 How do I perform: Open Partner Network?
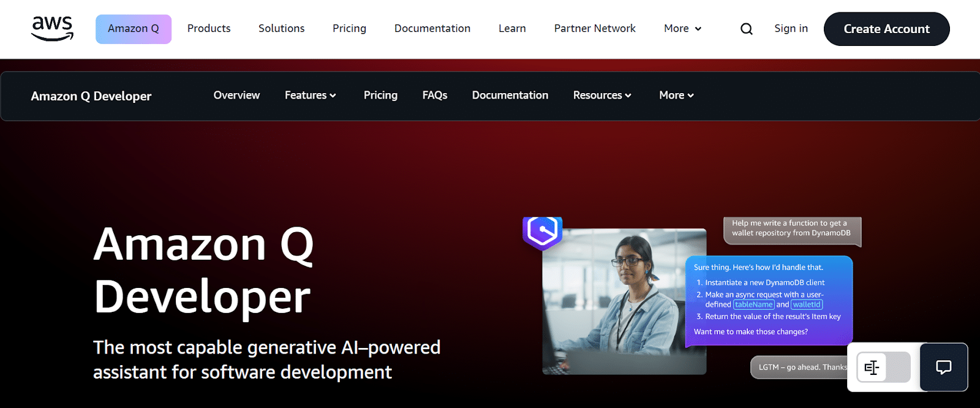pos(595,29)
